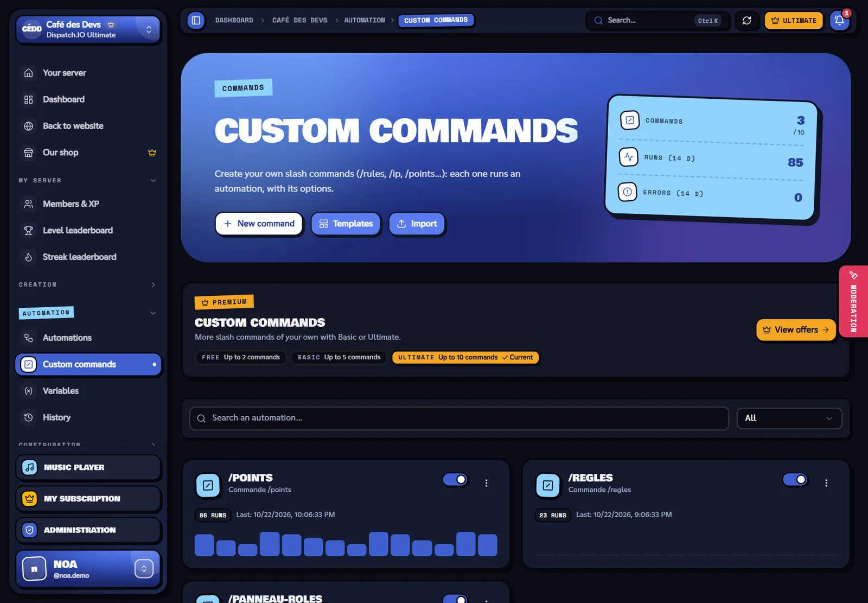The image size is (868, 603).
Task: Click the Our shop store icon
Action: [x=29, y=153]
